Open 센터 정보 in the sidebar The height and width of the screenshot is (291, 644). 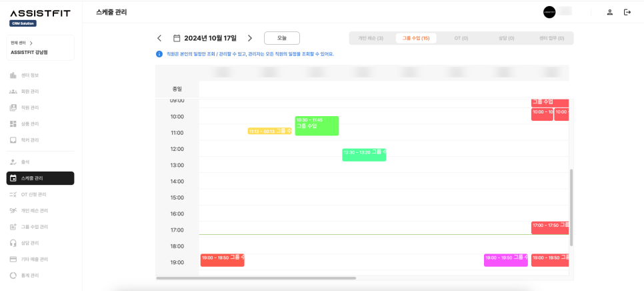coord(30,75)
